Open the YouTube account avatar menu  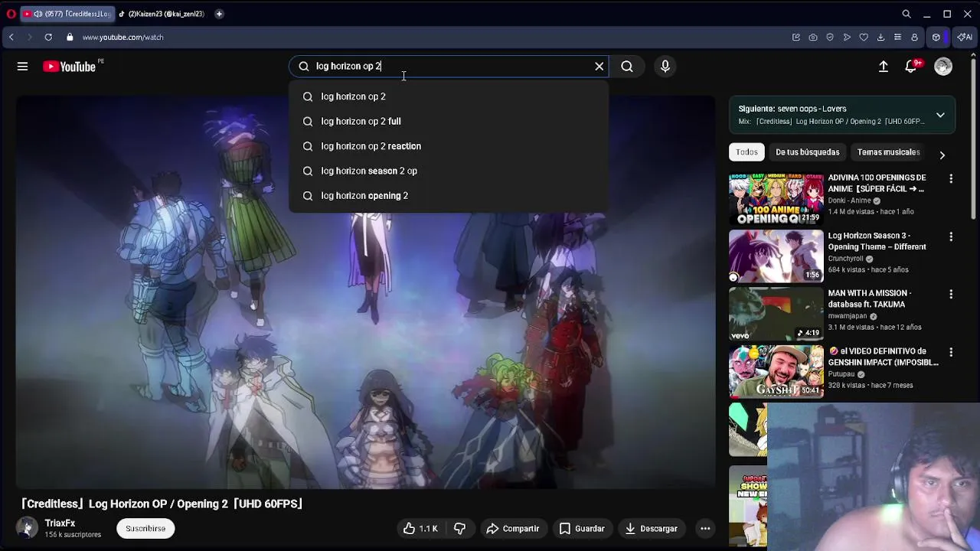point(943,67)
